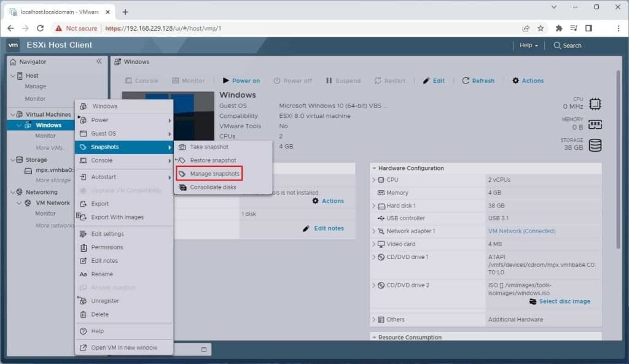Refresh the VM view with the Refresh icon
The height and width of the screenshot is (364, 629).
pyautogui.click(x=479, y=80)
